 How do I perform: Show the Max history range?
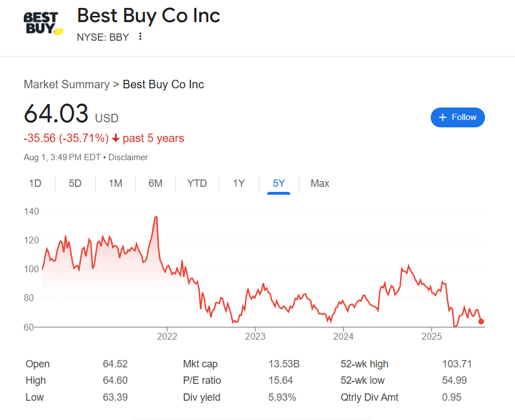(320, 183)
